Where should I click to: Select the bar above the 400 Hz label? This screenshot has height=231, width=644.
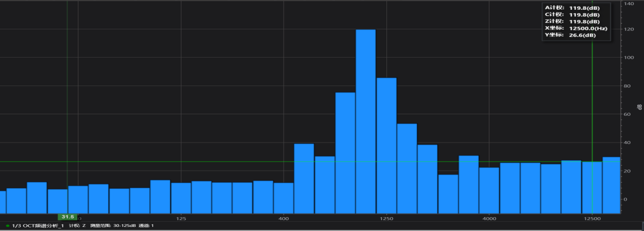click(x=283, y=198)
